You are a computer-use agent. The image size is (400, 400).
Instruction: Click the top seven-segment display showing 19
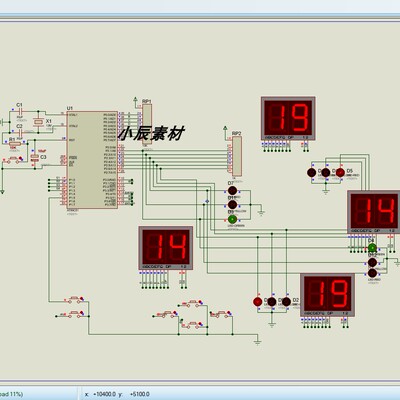pos(288,118)
